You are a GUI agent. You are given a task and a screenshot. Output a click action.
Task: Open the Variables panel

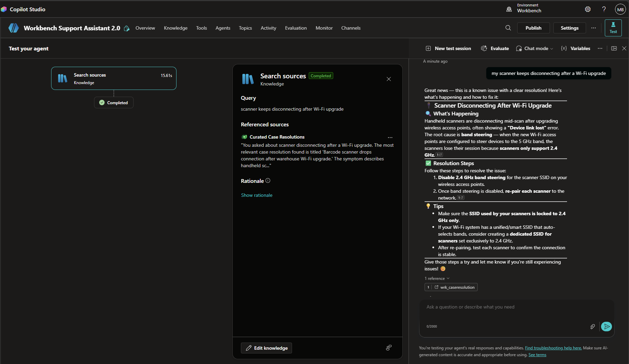tap(576, 48)
